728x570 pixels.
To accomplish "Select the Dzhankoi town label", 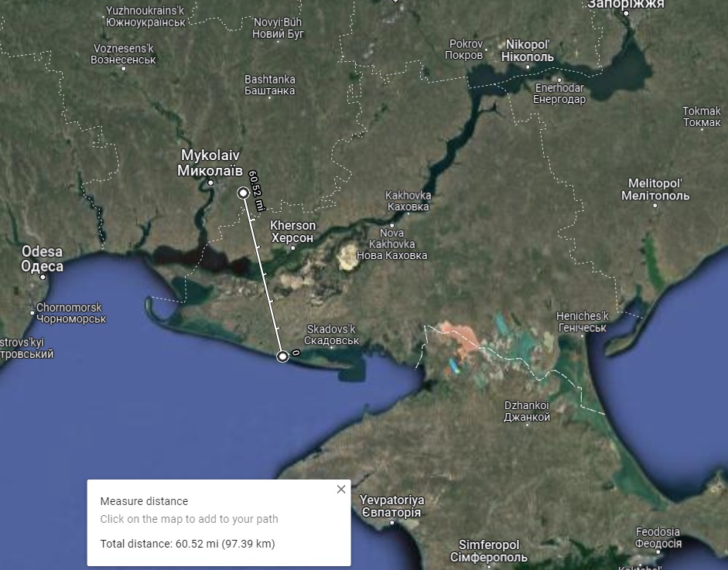I will 526,411.
